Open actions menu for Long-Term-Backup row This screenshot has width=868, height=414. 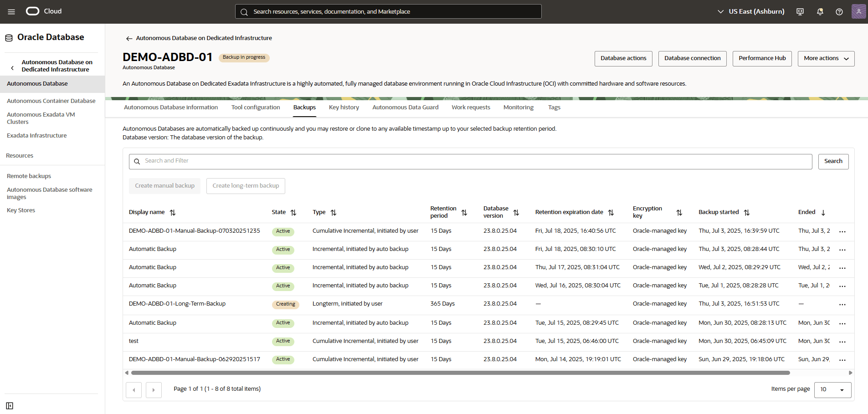[842, 304]
